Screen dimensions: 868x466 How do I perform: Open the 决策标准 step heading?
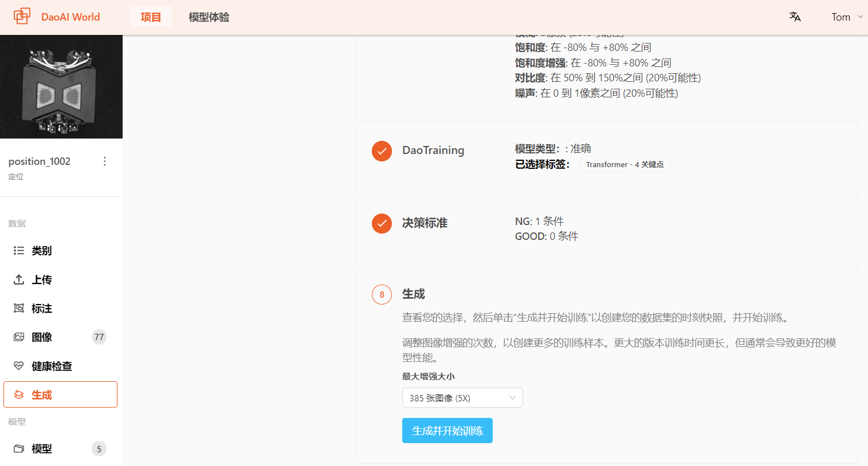click(x=425, y=223)
